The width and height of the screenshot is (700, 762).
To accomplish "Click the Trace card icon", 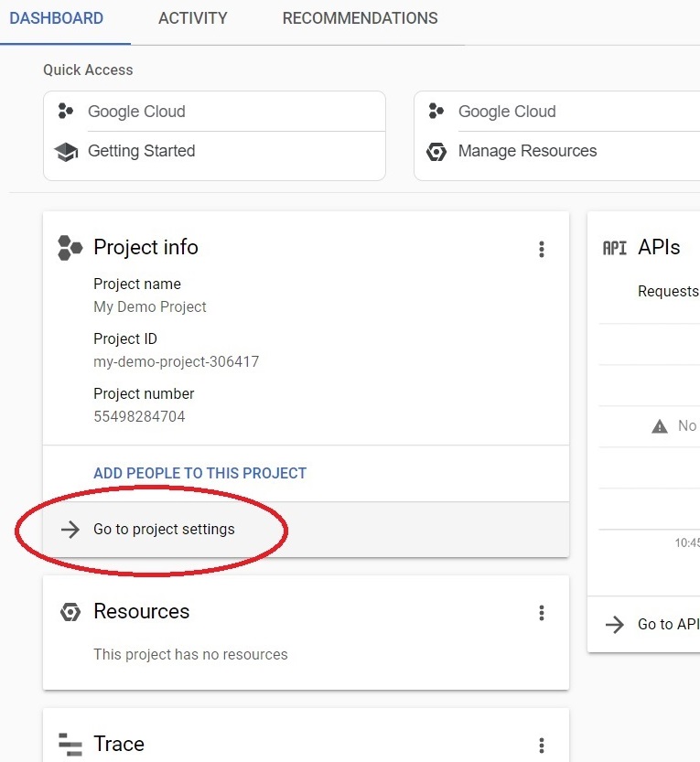I will [x=70, y=745].
